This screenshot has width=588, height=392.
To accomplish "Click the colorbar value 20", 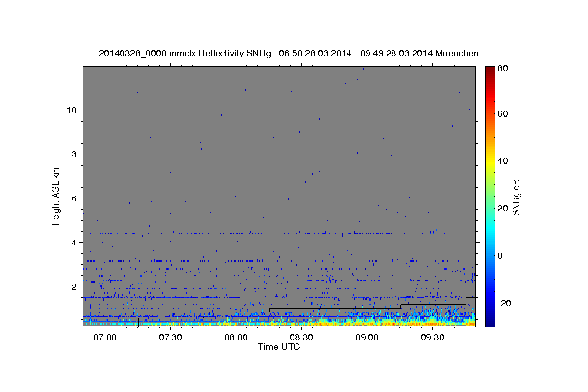I will pos(502,208).
